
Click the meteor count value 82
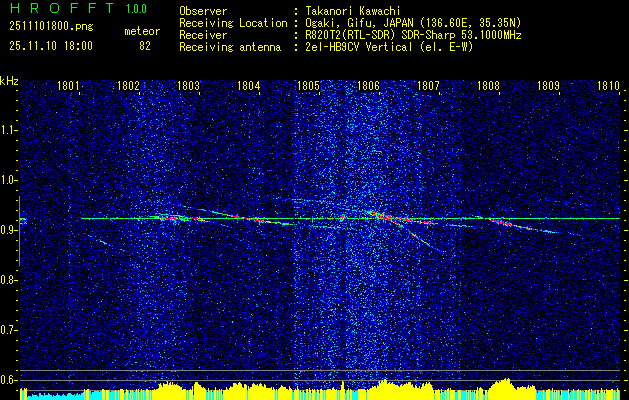click(145, 46)
